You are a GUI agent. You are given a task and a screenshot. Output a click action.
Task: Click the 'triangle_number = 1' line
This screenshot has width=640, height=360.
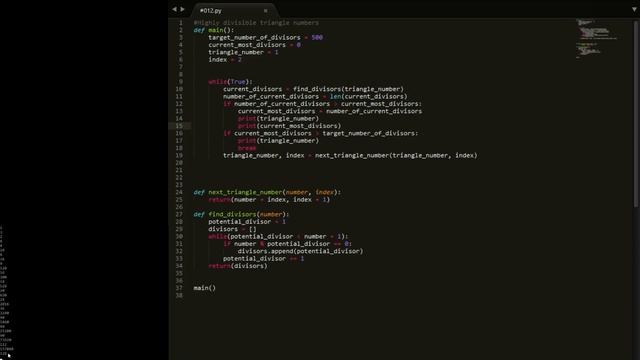pos(243,52)
